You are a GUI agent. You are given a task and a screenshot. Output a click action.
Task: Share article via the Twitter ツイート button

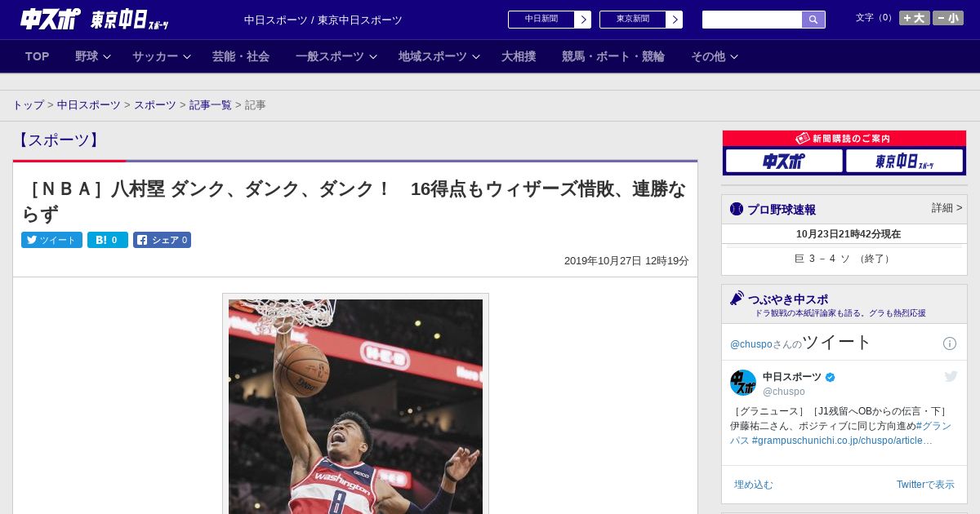click(x=51, y=240)
